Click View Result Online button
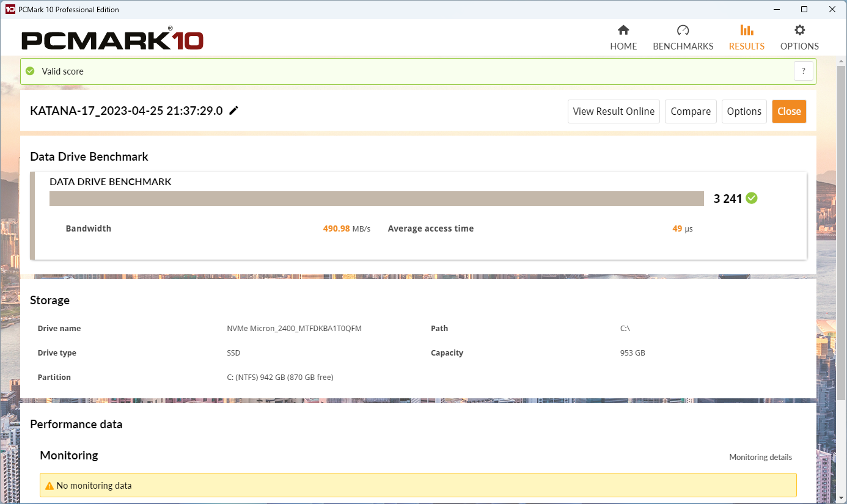This screenshot has width=847, height=504. (614, 111)
